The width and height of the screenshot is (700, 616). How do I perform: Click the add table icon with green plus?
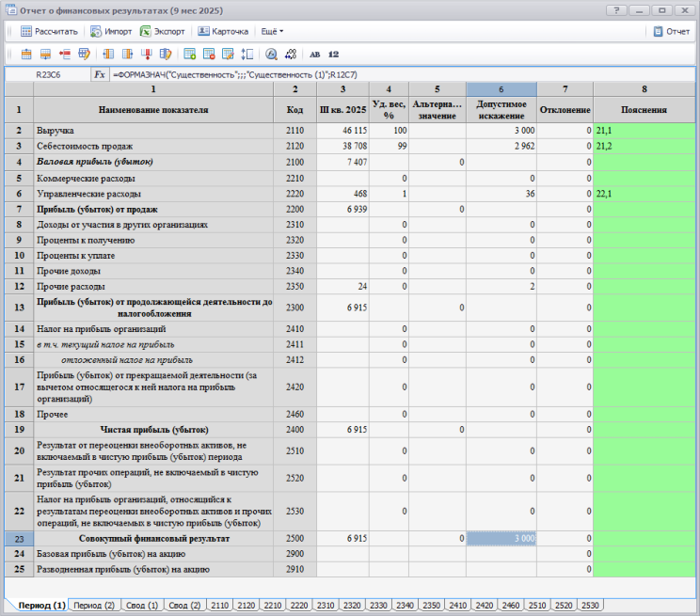(x=190, y=55)
